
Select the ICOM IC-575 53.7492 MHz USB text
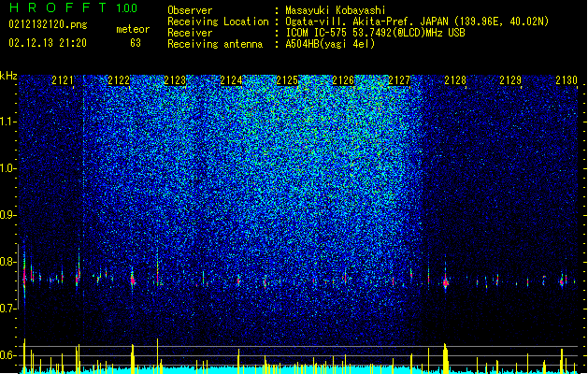(x=375, y=33)
